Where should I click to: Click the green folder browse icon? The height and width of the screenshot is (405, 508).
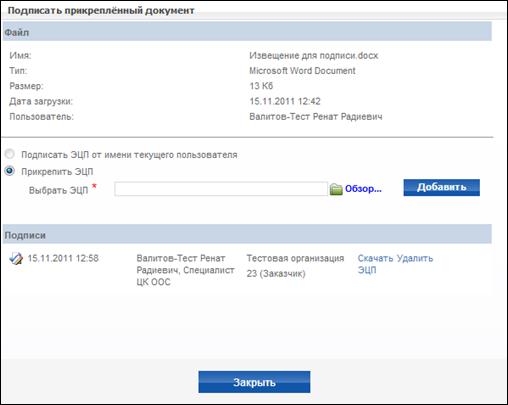pyautogui.click(x=336, y=189)
